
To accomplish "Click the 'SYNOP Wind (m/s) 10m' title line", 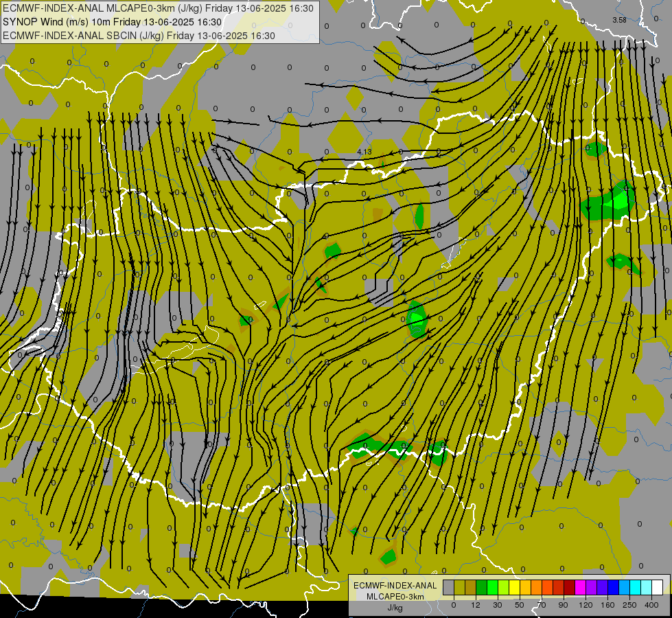I will [x=113, y=22].
